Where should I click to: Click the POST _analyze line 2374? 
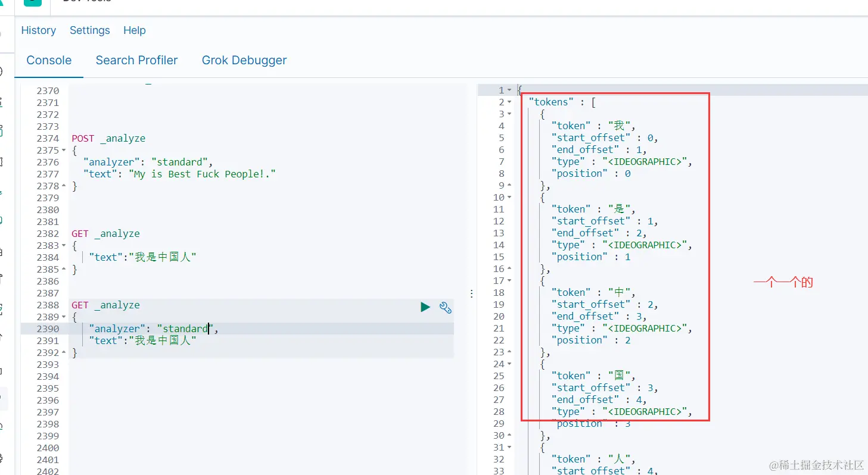[x=108, y=138]
